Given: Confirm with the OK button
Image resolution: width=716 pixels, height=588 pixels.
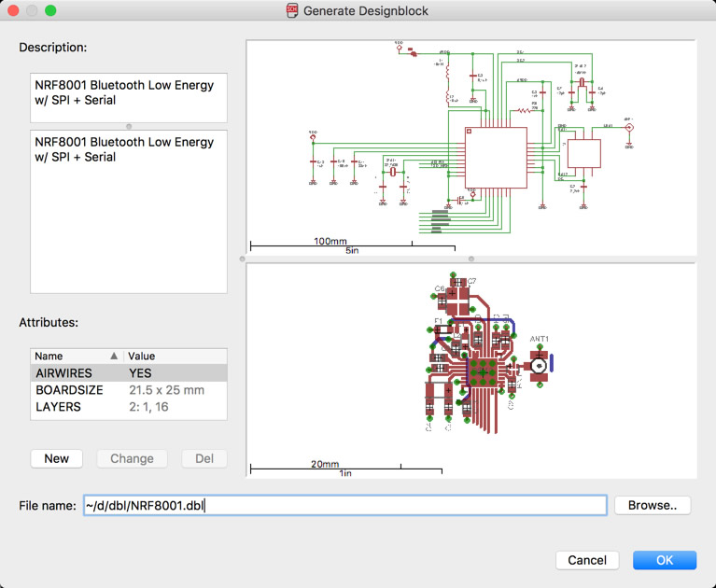Looking at the screenshot, I should pos(664,560).
